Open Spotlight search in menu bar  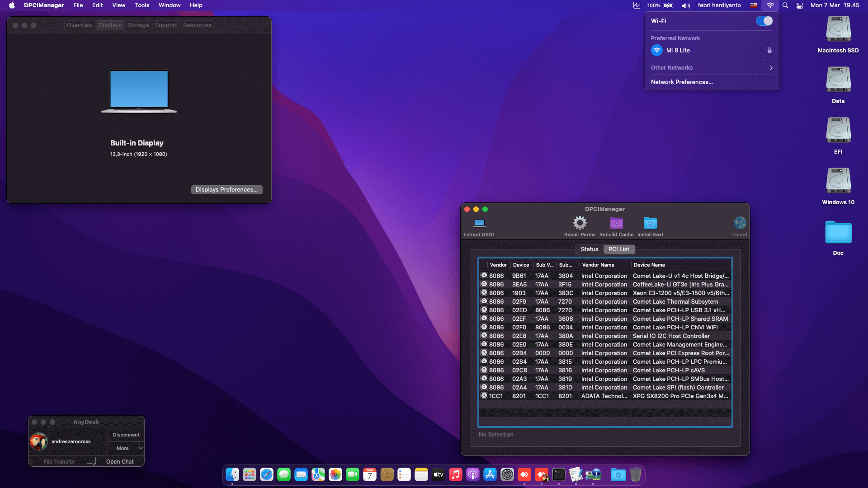pyautogui.click(x=785, y=5)
